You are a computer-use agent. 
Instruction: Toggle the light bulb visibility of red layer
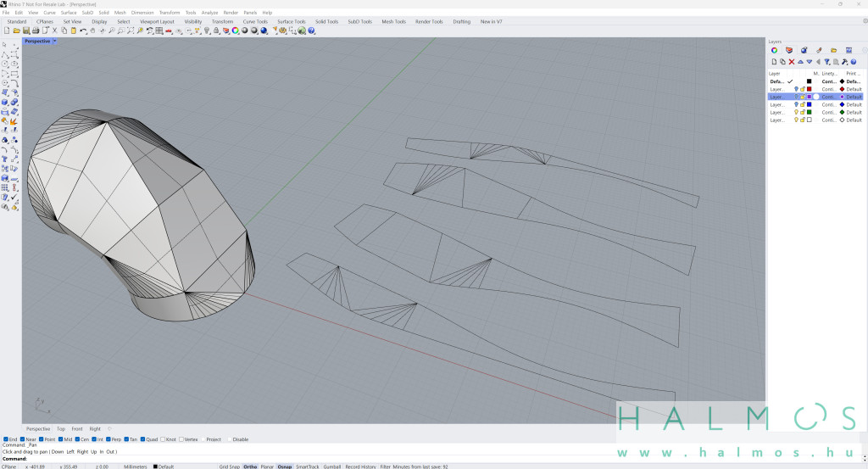click(796, 89)
